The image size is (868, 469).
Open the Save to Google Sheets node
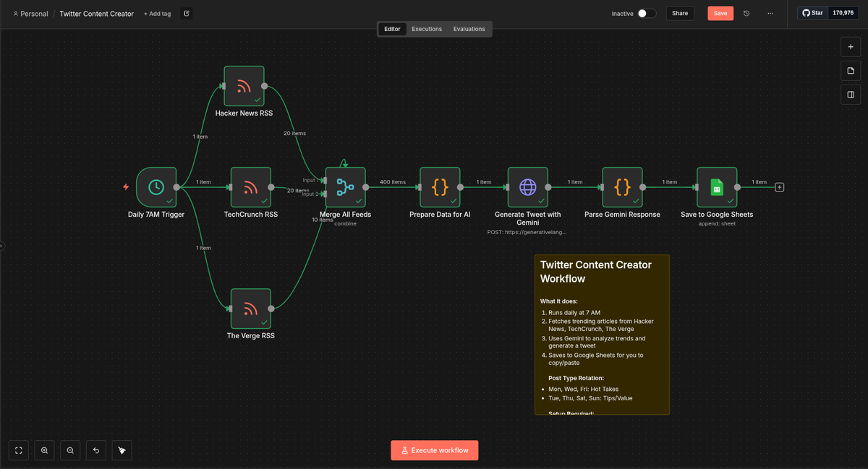[717, 187]
